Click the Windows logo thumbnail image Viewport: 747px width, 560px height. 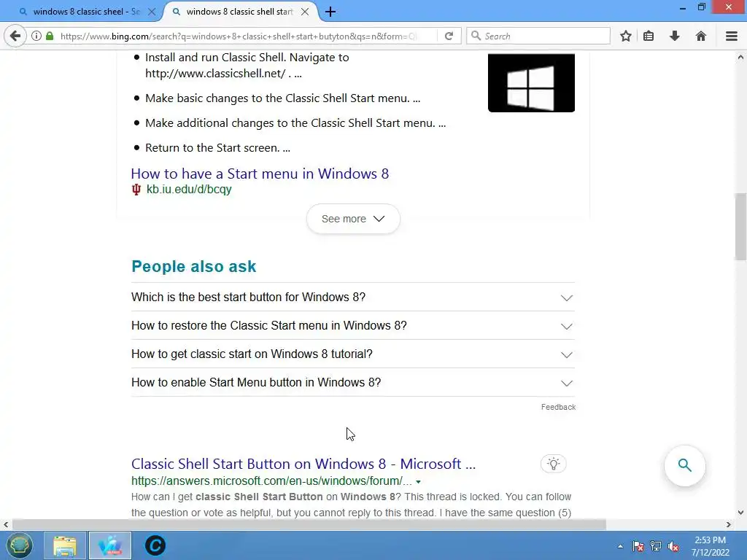point(531,83)
